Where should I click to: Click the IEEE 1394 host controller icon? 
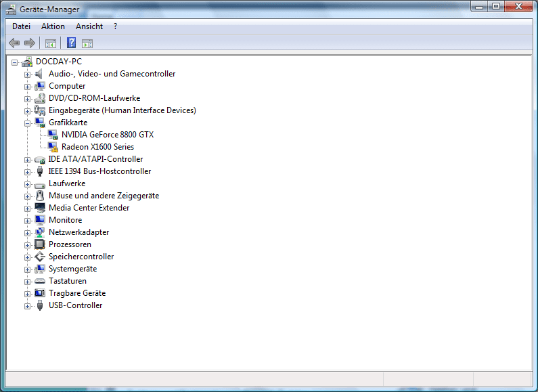tap(40, 171)
